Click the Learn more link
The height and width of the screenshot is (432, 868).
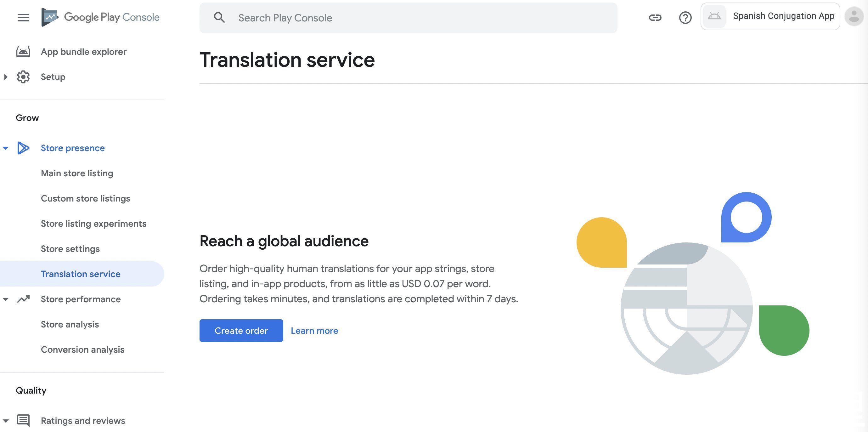click(314, 331)
